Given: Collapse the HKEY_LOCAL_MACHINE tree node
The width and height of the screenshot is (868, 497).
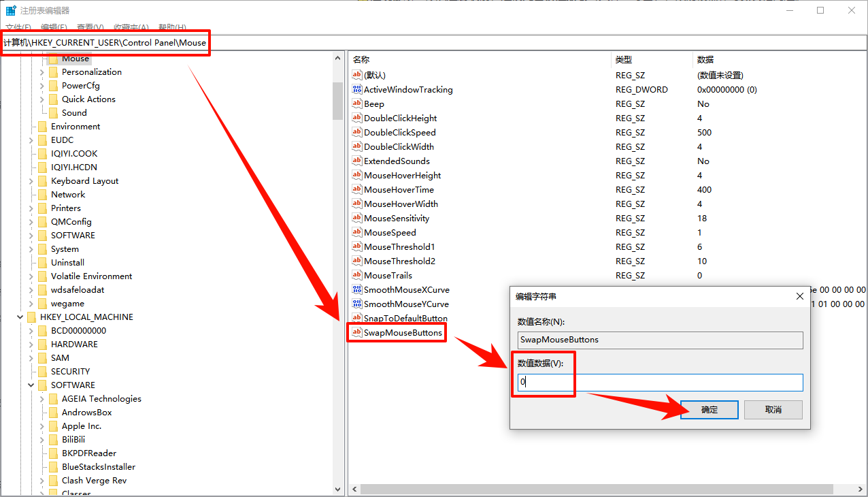Looking at the screenshot, I should pyautogui.click(x=20, y=317).
